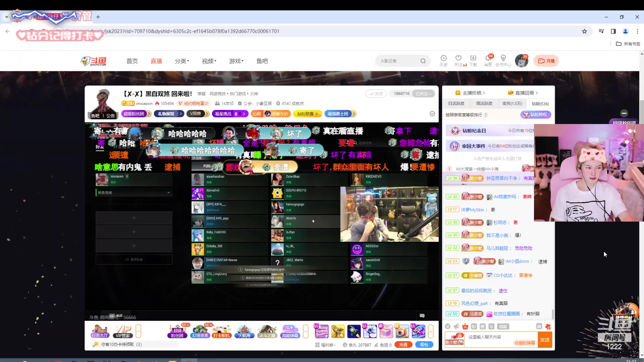Expand the activity list arrow after 高能弹幕
The image size is (644, 362).
click(306, 331)
